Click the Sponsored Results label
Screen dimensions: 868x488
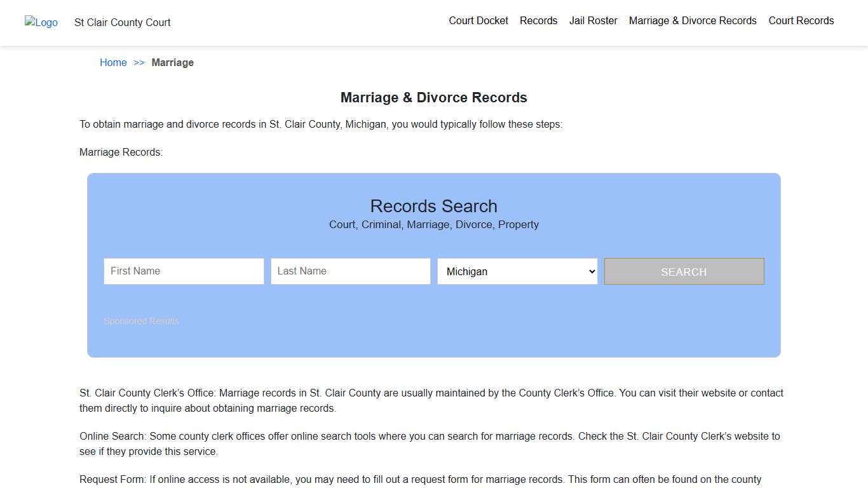coord(141,321)
